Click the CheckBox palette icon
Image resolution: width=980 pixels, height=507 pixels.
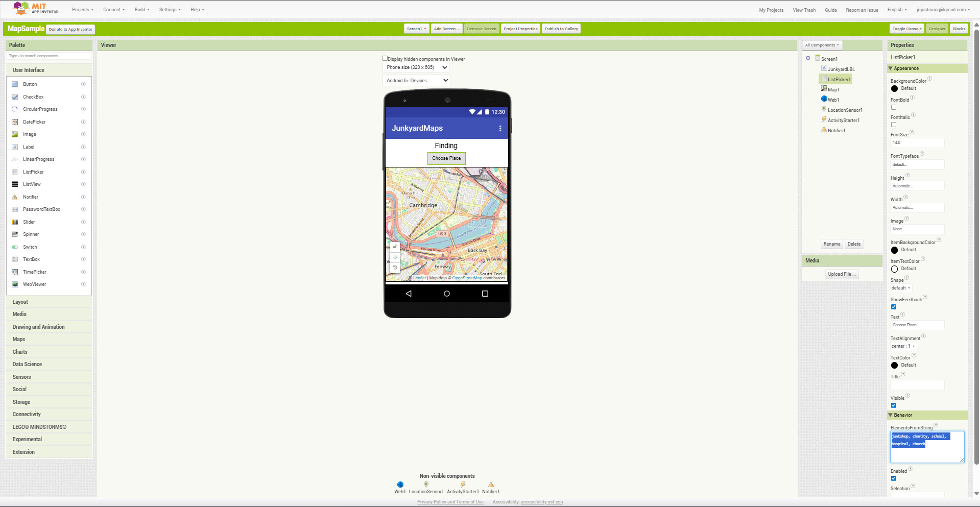(x=15, y=97)
